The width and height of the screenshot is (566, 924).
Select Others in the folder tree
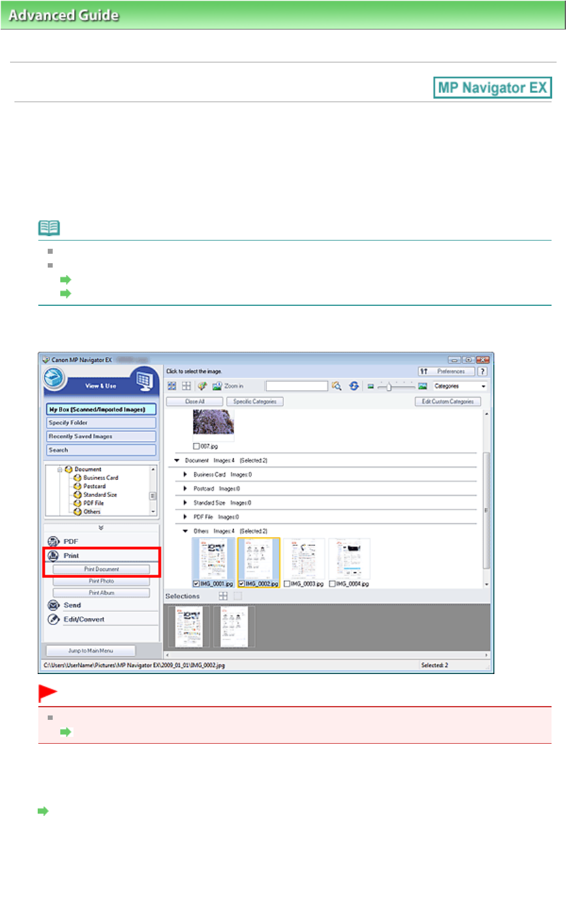[92, 512]
